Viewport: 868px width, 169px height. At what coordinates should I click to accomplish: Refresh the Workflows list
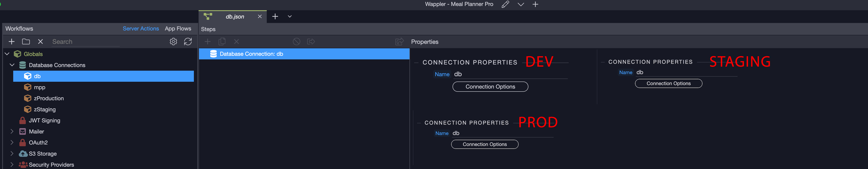[188, 42]
